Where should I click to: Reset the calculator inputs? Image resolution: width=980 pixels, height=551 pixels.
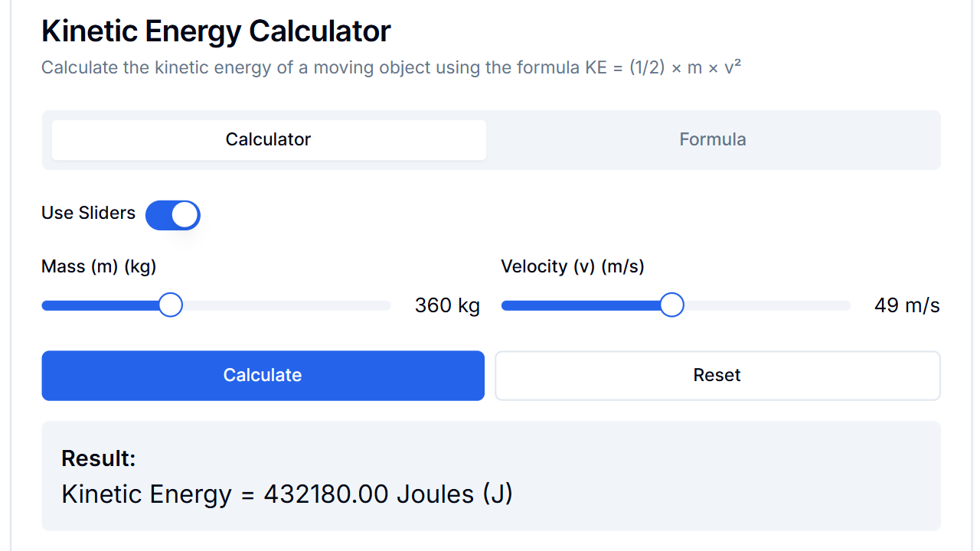point(717,375)
